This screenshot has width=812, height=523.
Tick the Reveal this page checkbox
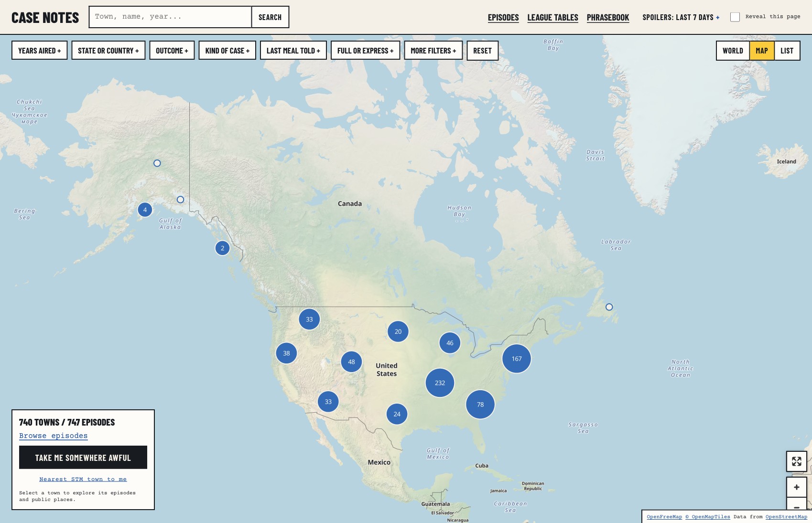(735, 17)
